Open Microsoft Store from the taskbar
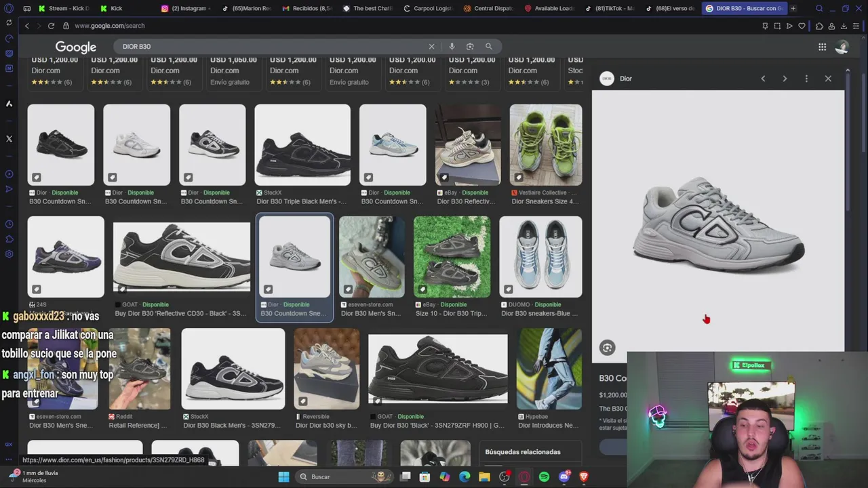868x488 pixels. tap(425, 476)
